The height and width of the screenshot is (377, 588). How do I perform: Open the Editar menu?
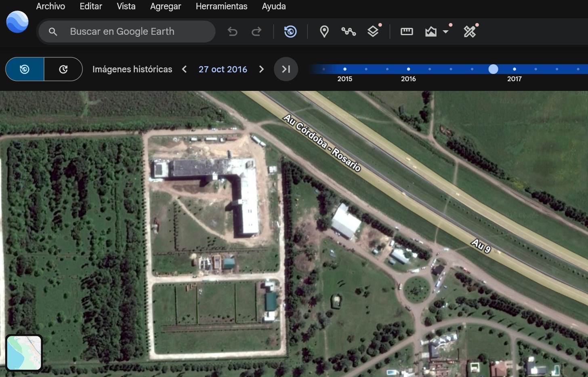pyautogui.click(x=91, y=6)
